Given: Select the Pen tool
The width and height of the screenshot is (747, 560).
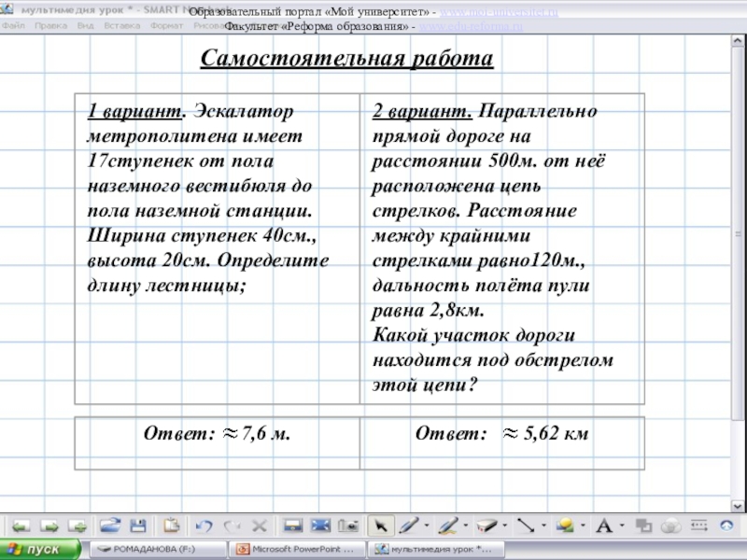Looking at the screenshot, I should 408,525.
